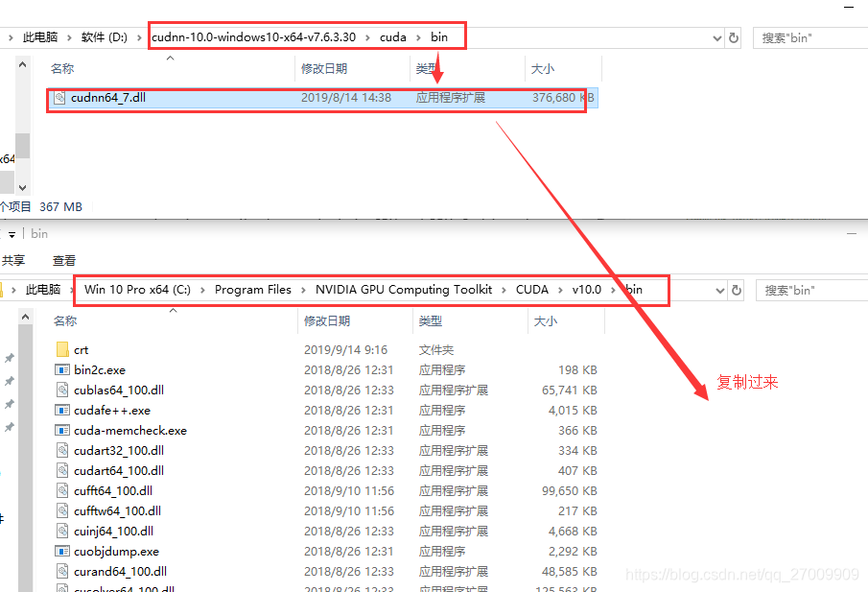This screenshot has height=592, width=868.
Task: Click down arrow of top navigation pane scrollbar
Action: pyautogui.click(x=22, y=187)
